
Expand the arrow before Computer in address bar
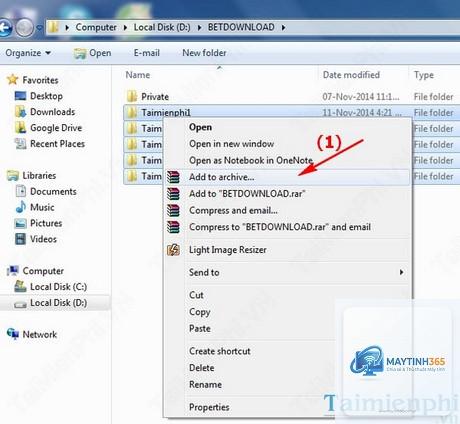click(67, 27)
